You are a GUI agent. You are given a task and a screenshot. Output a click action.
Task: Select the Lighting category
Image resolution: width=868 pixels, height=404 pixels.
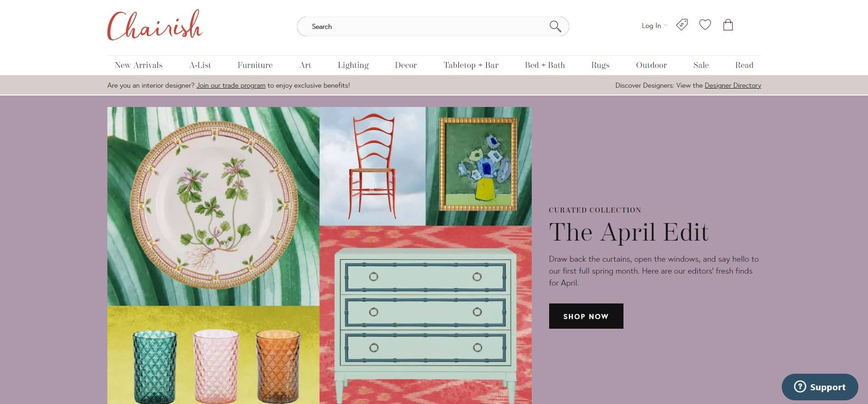(353, 65)
